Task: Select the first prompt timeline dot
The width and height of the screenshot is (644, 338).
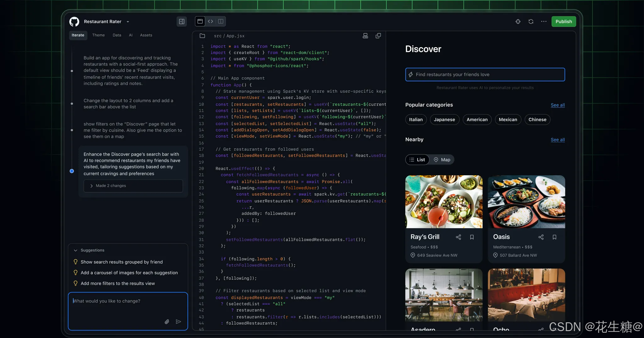Action: click(x=72, y=71)
